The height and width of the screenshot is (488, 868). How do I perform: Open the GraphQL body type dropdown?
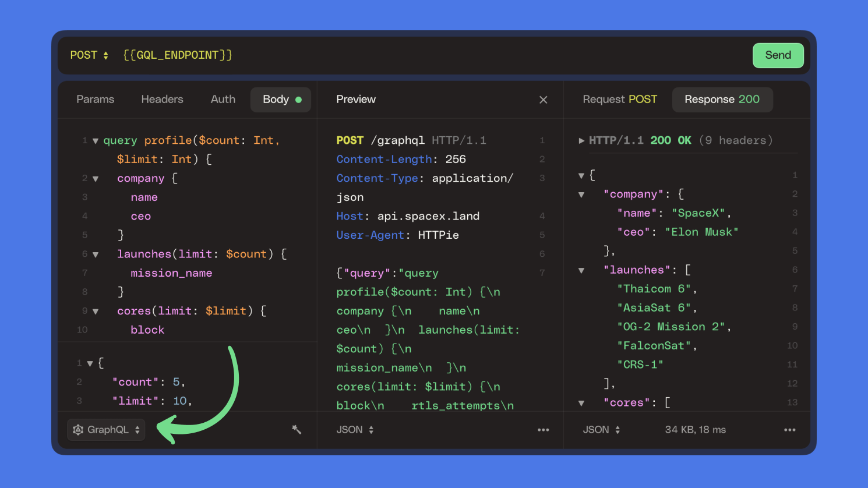pyautogui.click(x=105, y=429)
